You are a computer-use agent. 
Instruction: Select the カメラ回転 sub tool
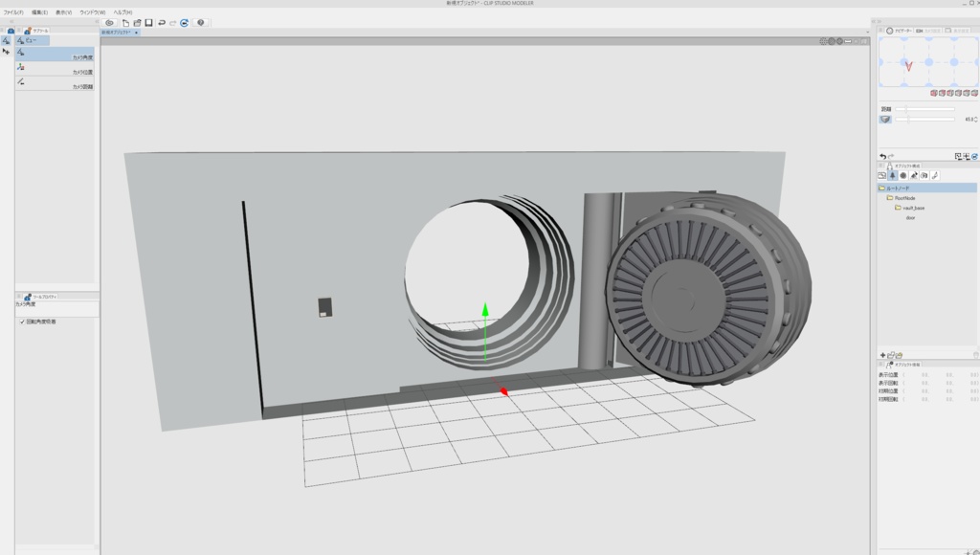tap(53, 81)
